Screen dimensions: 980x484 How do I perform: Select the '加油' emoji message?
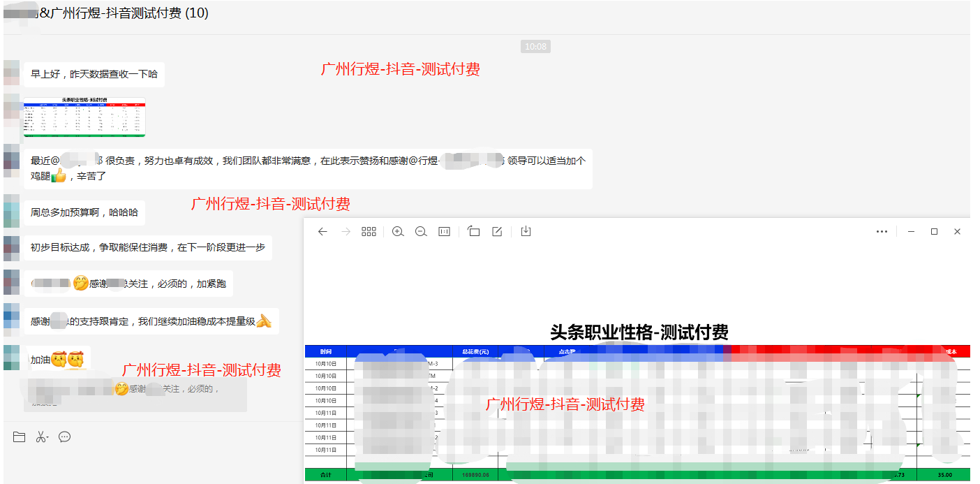pyautogui.click(x=57, y=360)
